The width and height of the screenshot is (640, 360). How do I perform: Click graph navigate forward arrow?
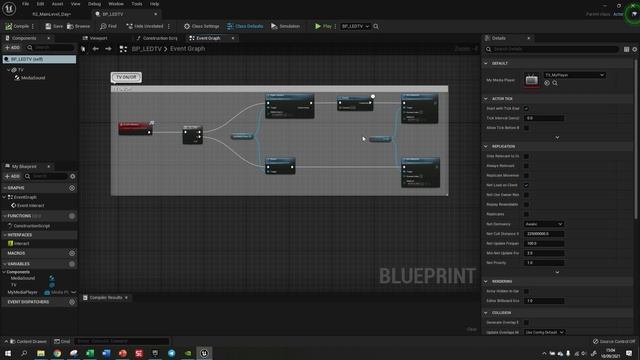[108, 49]
